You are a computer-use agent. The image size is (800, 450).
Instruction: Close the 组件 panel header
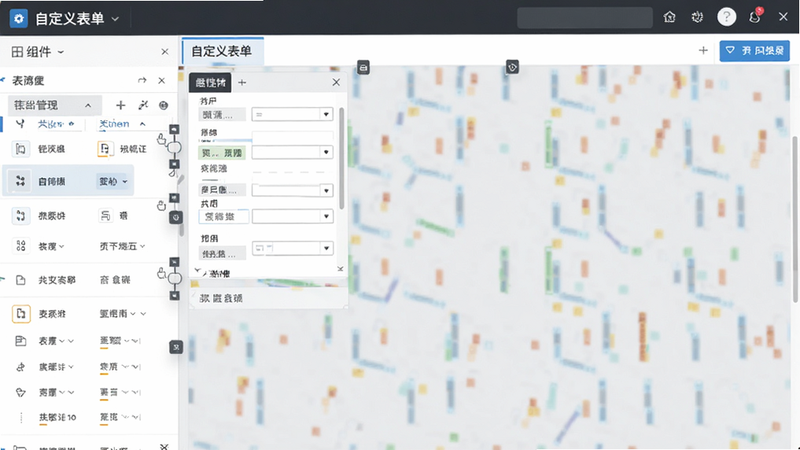click(165, 52)
